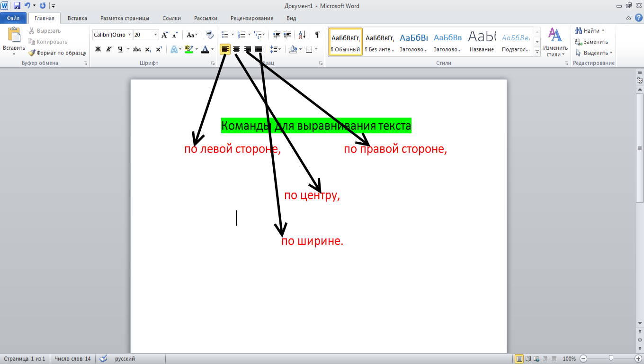Cut selection with Вырезать
Viewport: 644px width, 364px height.
point(45,31)
